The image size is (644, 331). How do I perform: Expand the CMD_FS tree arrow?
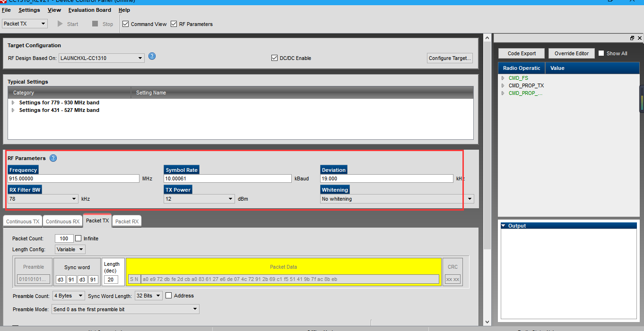pos(503,78)
